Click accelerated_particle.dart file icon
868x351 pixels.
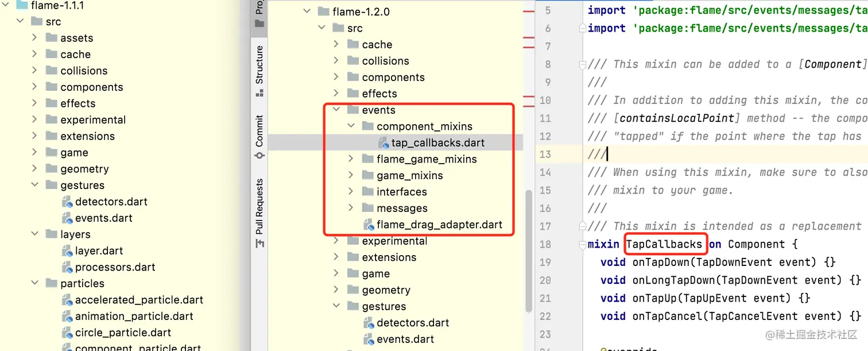tap(67, 300)
